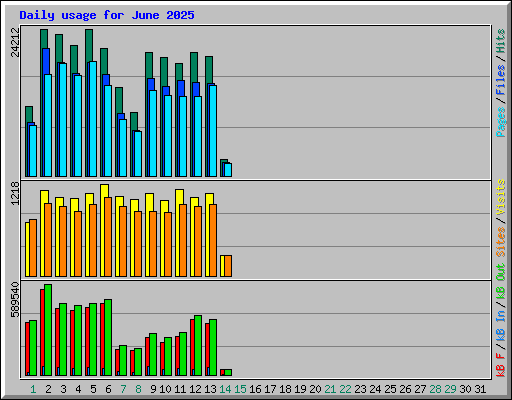Viewport: 512px width, 400px height.
Task: Select green weekend day label 22
Action: point(345,389)
